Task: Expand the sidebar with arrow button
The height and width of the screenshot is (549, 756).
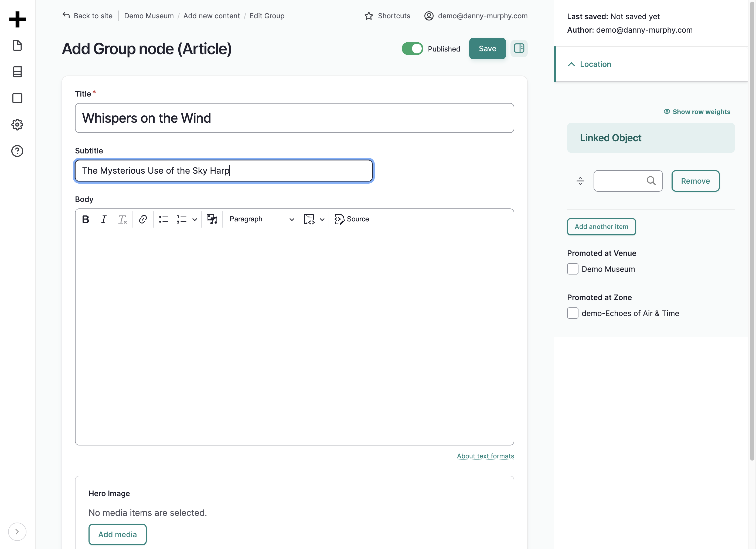Action: [x=17, y=531]
